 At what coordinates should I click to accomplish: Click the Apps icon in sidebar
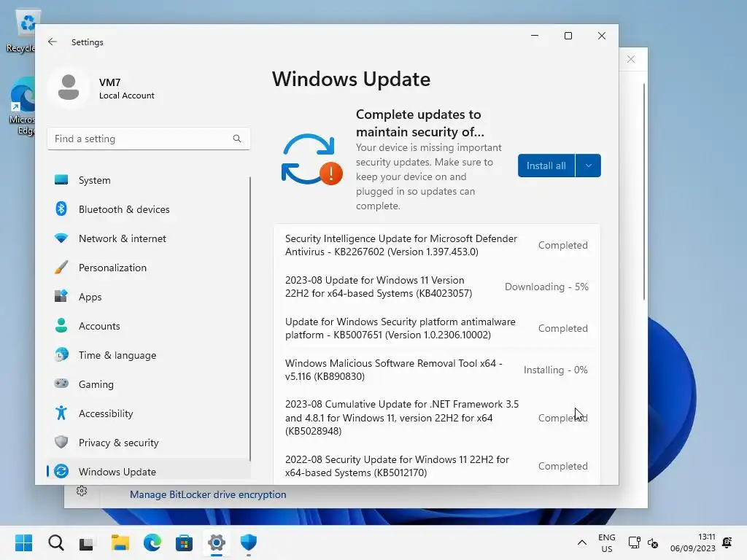61,296
